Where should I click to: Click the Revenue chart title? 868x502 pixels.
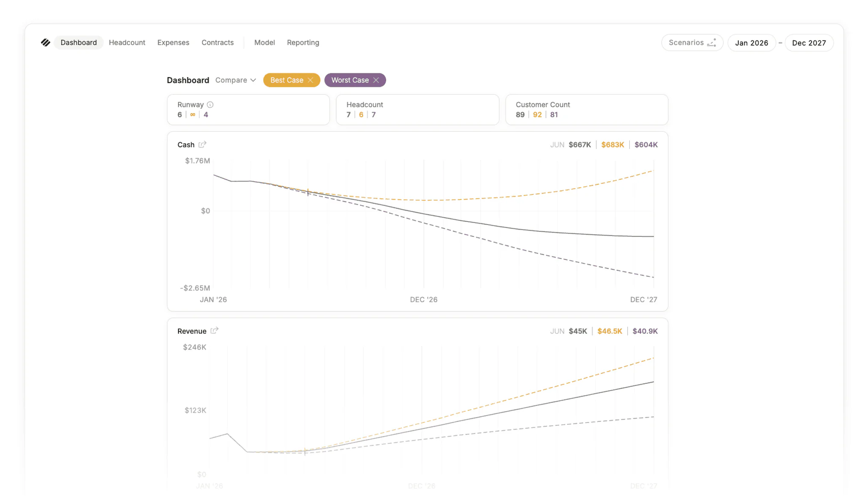[x=192, y=331]
